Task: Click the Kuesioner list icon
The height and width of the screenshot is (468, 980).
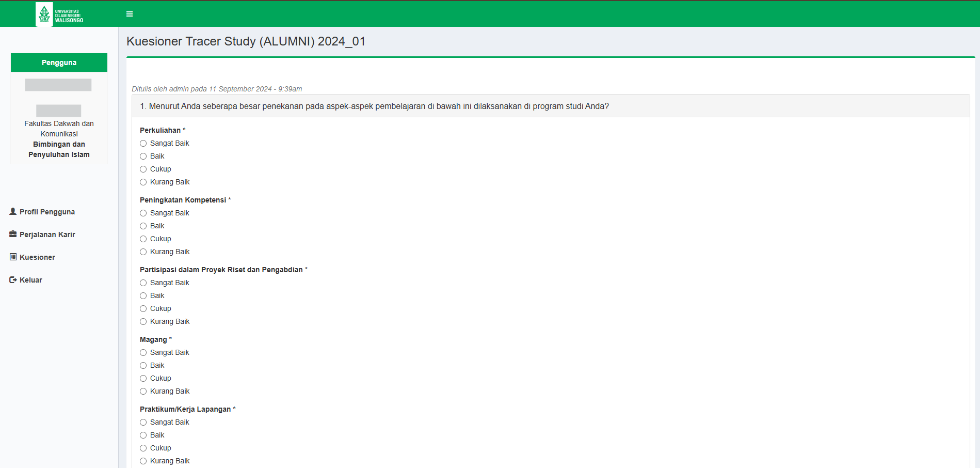Action: (13, 257)
